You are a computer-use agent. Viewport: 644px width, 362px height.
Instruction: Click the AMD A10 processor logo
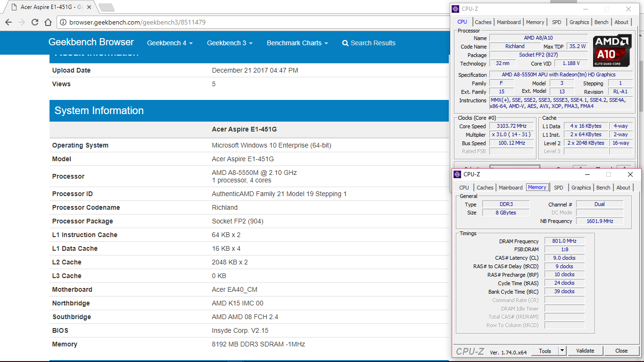tap(612, 51)
